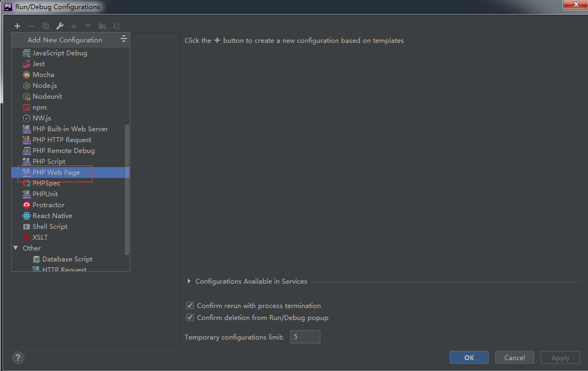Select the JavaScript Debug icon
588x371 pixels.
(27, 53)
